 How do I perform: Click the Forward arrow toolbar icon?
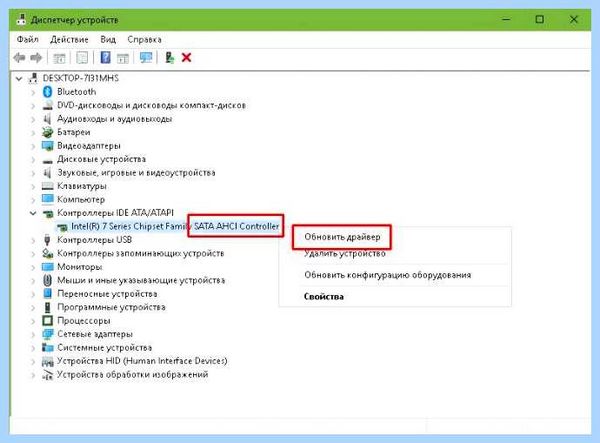[36, 58]
